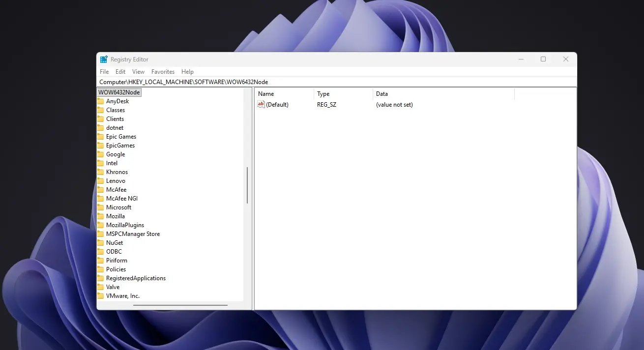Click the Microsoft folder icon

pyautogui.click(x=100, y=207)
